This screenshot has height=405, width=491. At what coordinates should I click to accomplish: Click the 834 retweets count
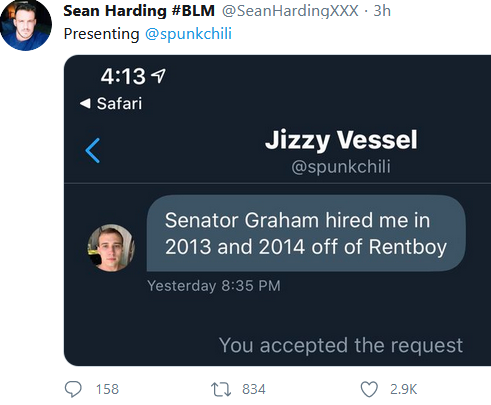(254, 389)
